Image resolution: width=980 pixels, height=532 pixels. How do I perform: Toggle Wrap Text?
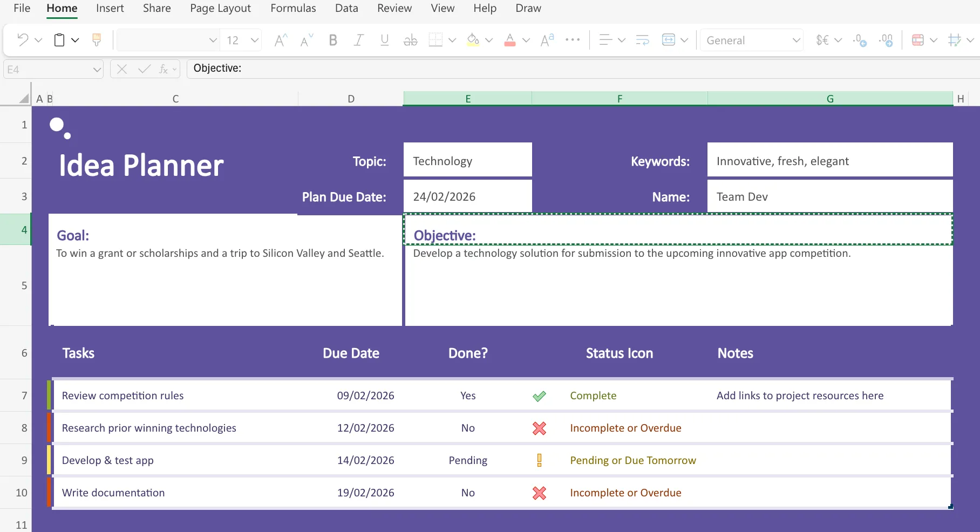642,40
